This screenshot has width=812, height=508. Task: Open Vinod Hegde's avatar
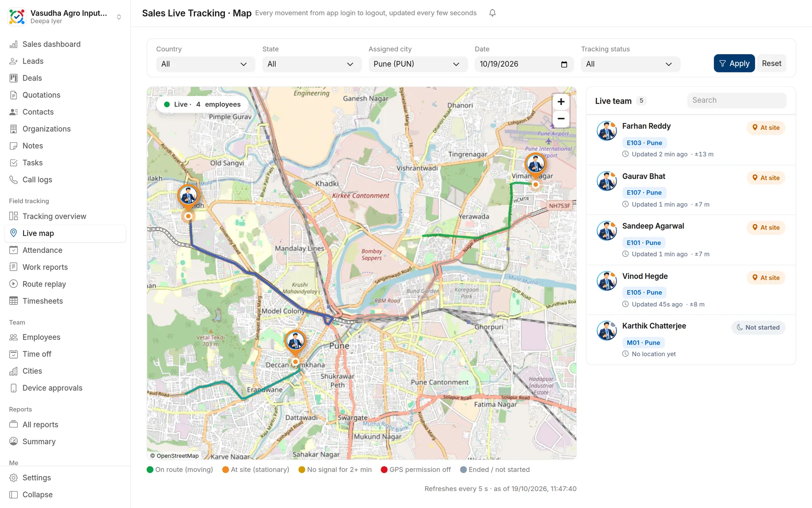click(606, 281)
